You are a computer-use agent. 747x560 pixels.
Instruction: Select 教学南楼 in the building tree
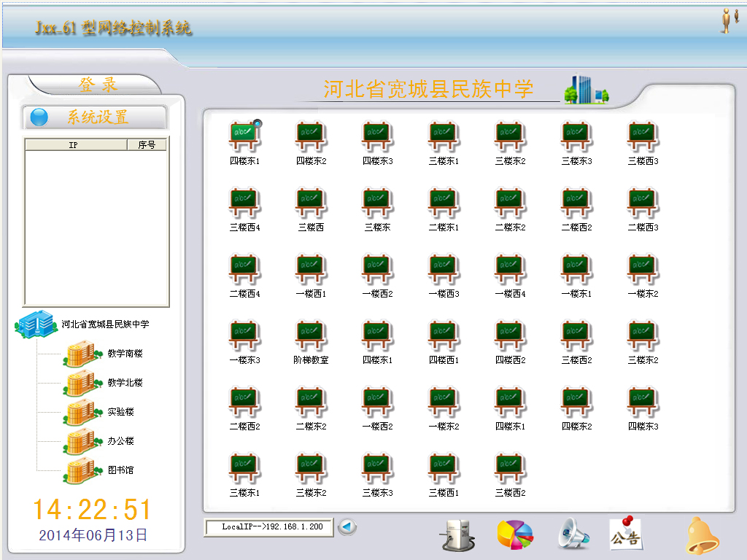(x=125, y=354)
